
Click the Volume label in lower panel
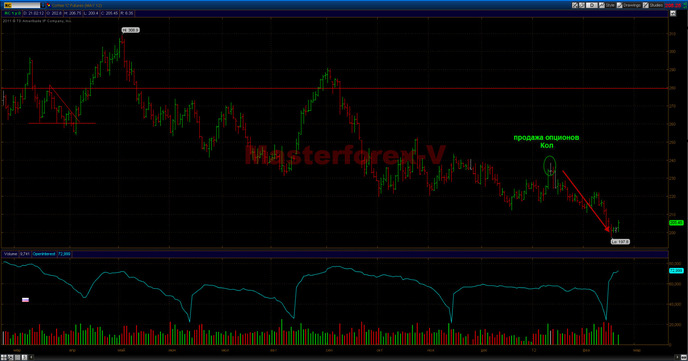[11, 254]
